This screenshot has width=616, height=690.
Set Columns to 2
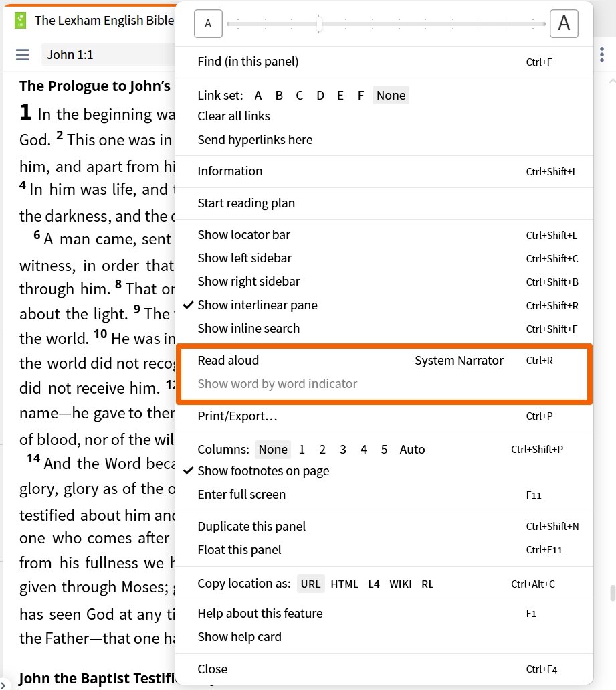point(322,449)
